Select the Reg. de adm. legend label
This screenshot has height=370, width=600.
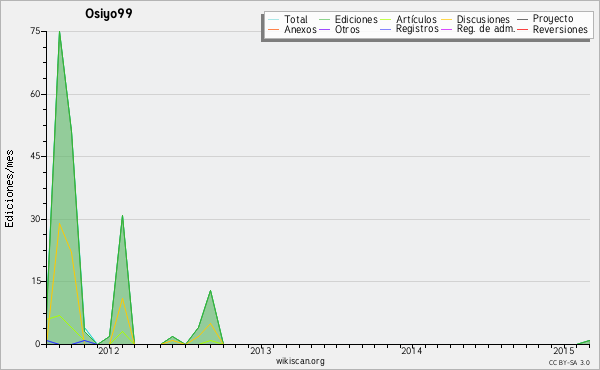coord(486,29)
